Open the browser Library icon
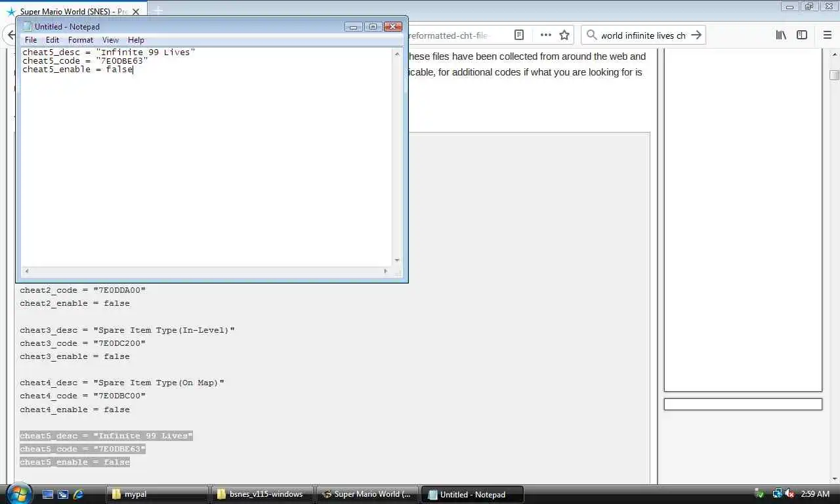Image resolution: width=840 pixels, height=504 pixels. coord(781,35)
